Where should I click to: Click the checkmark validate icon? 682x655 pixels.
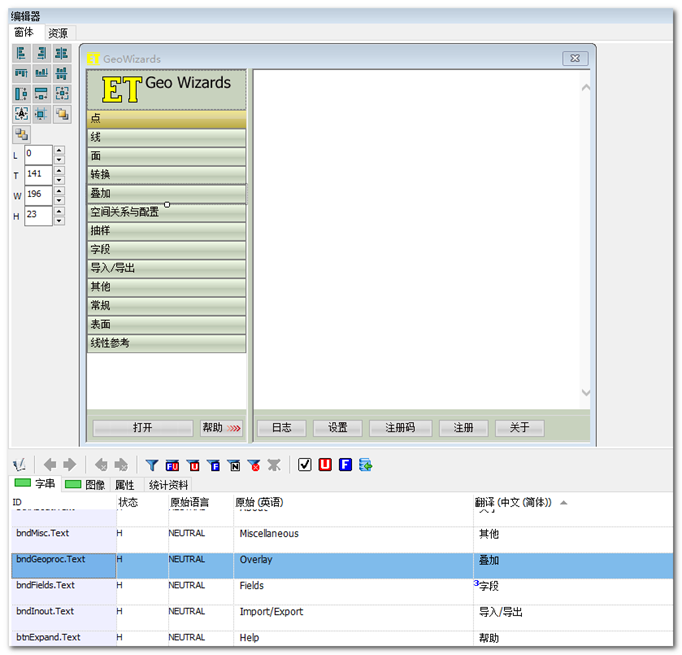point(305,465)
